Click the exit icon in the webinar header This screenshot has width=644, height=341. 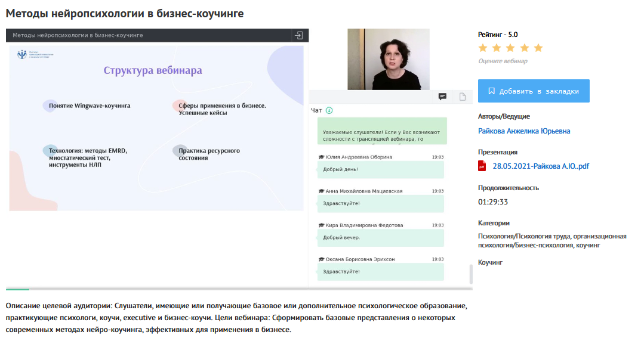tap(298, 35)
